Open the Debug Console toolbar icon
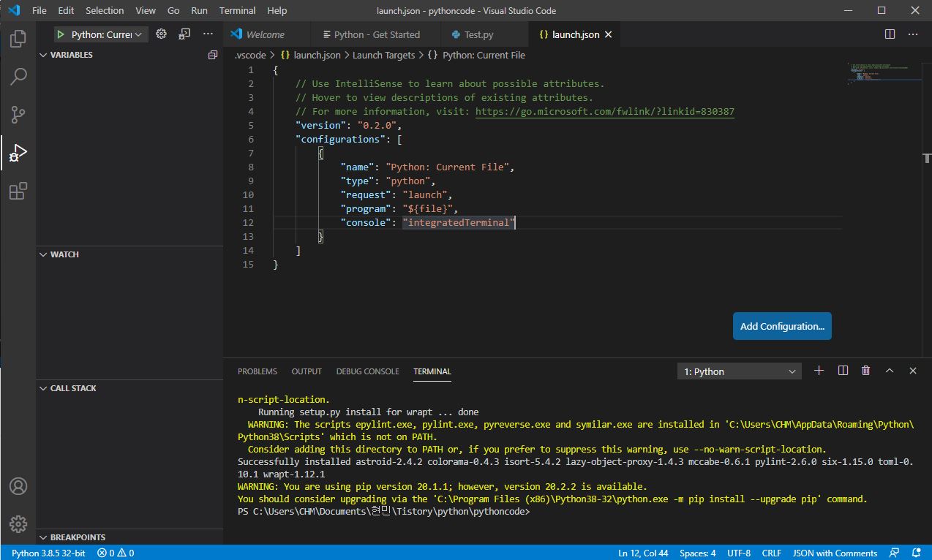The height and width of the screenshot is (560, 932). coord(184,34)
